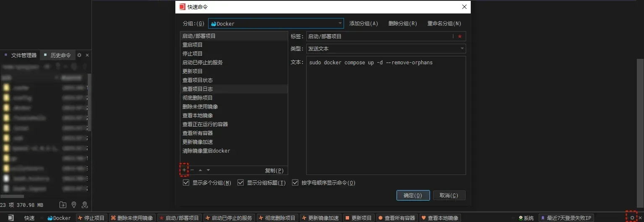The width and height of the screenshot is (644, 222).
Task: Click the upload folder icon in file manager
Action: 63,205
